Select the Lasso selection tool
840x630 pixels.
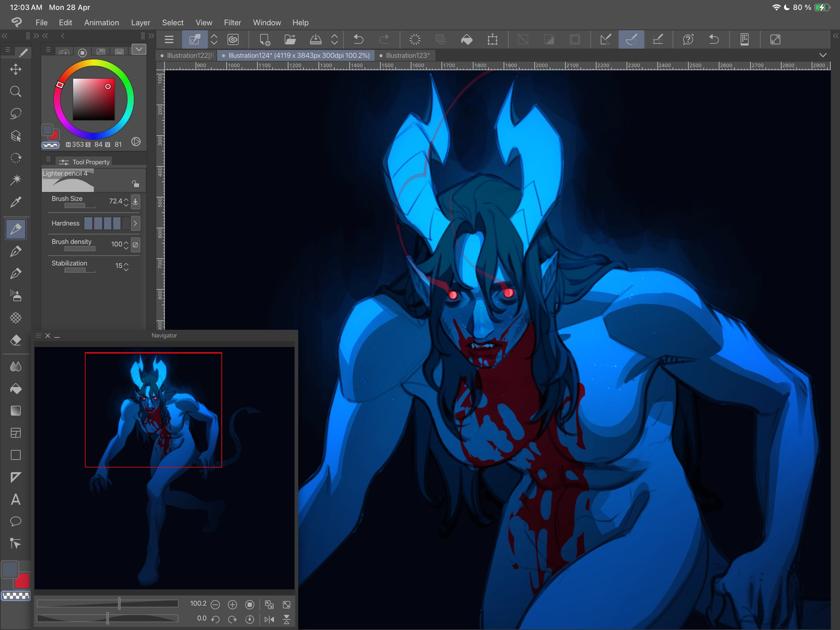(x=16, y=114)
